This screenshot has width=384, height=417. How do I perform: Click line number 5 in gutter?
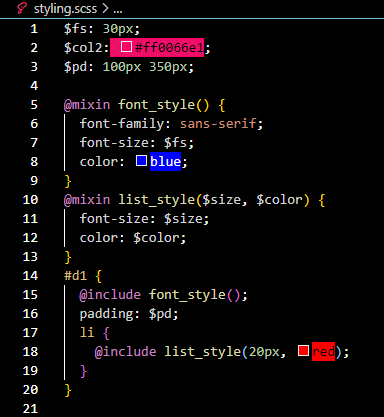[x=34, y=105]
